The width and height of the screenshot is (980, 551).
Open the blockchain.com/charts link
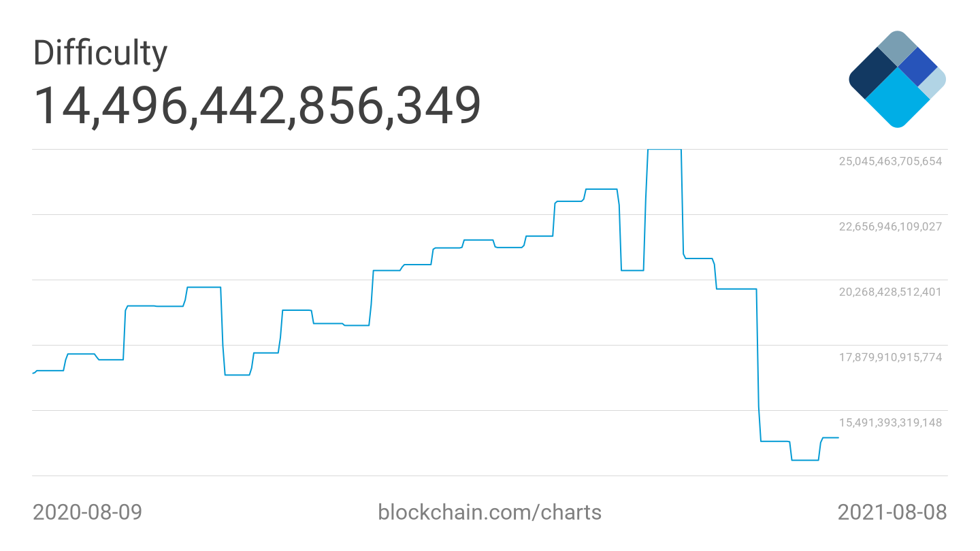click(x=489, y=512)
